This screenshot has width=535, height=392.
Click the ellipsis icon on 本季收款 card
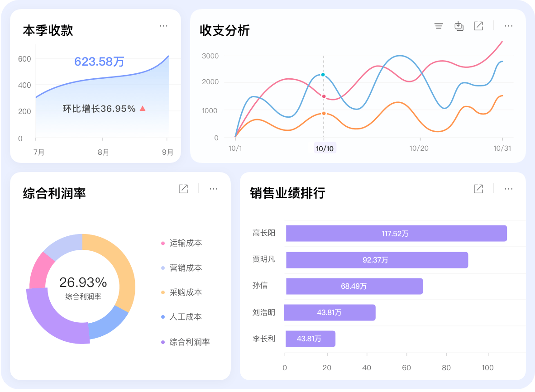point(163,26)
